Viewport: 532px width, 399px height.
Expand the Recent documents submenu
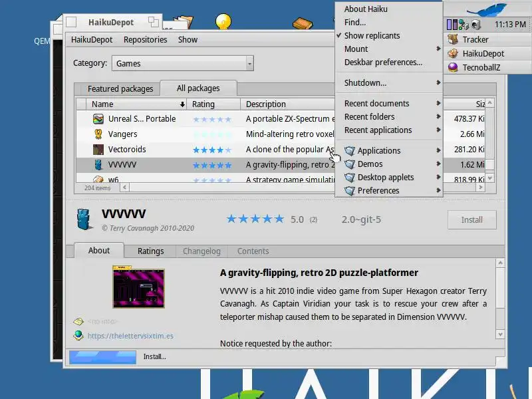pyautogui.click(x=389, y=104)
